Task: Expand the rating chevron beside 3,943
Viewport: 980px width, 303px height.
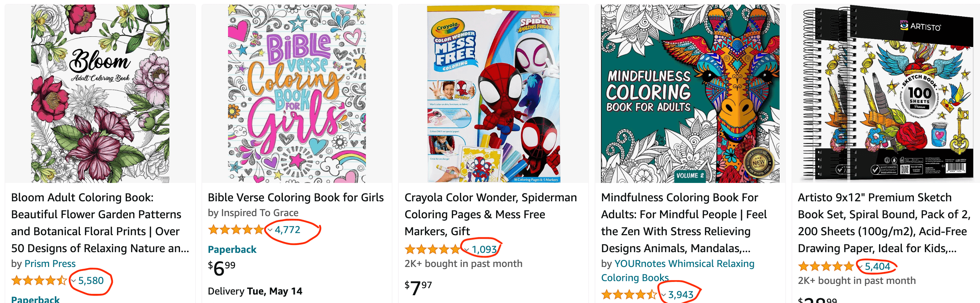Action: [x=664, y=295]
